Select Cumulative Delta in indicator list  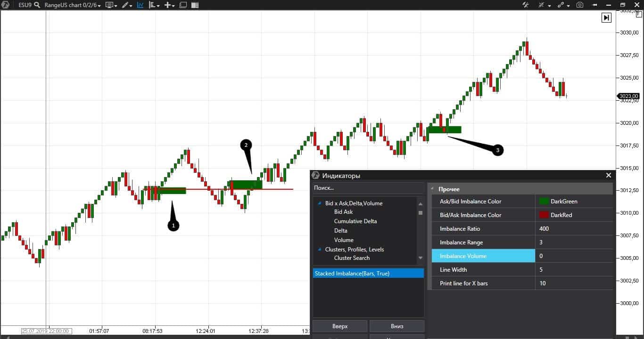[x=355, y=221]
